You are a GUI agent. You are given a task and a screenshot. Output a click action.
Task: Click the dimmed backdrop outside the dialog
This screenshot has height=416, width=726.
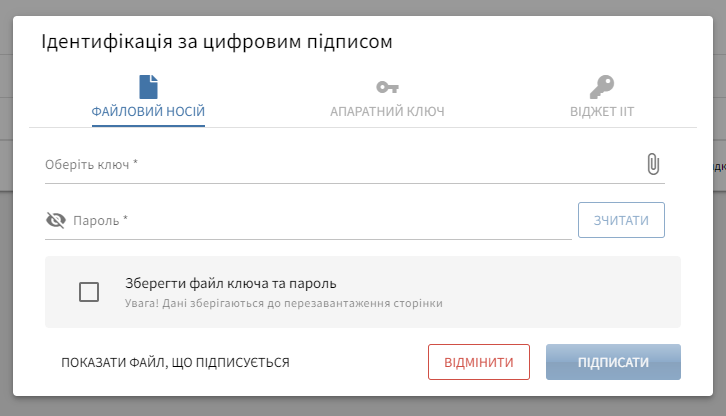5,200
